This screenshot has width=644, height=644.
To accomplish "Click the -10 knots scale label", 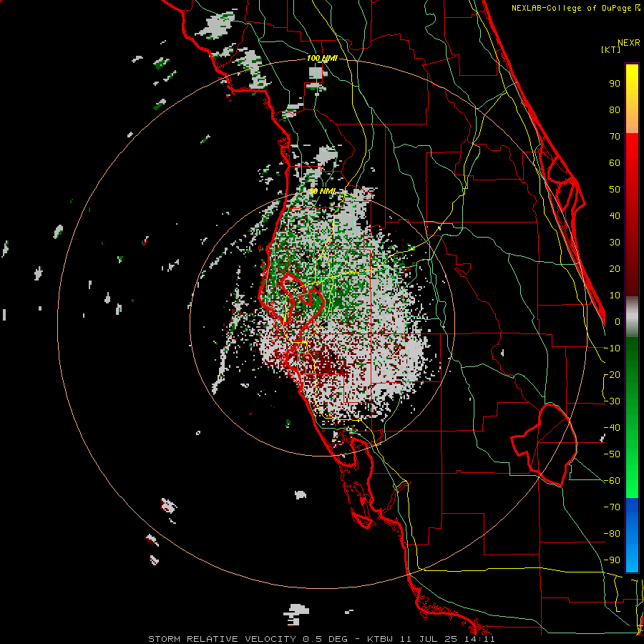I will click(612, 348).
